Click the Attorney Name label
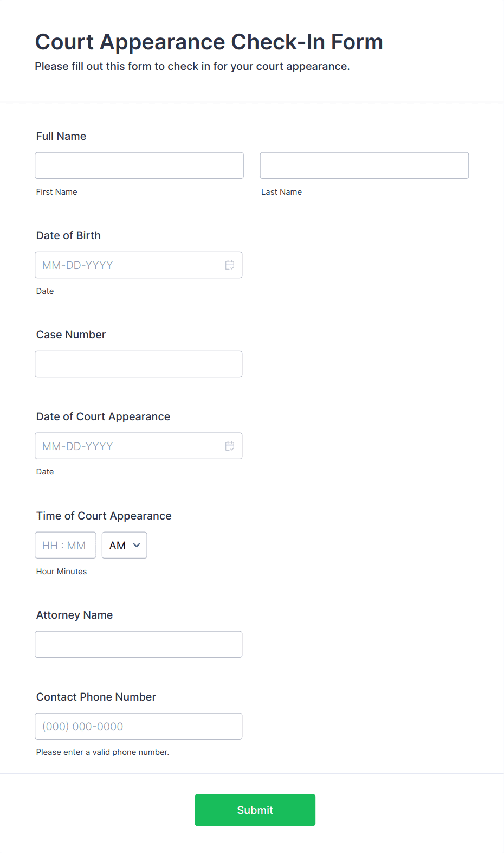 75,615
